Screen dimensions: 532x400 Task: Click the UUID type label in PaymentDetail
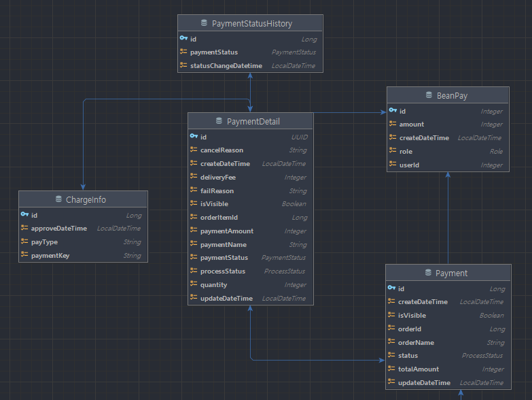pos(299,137)
